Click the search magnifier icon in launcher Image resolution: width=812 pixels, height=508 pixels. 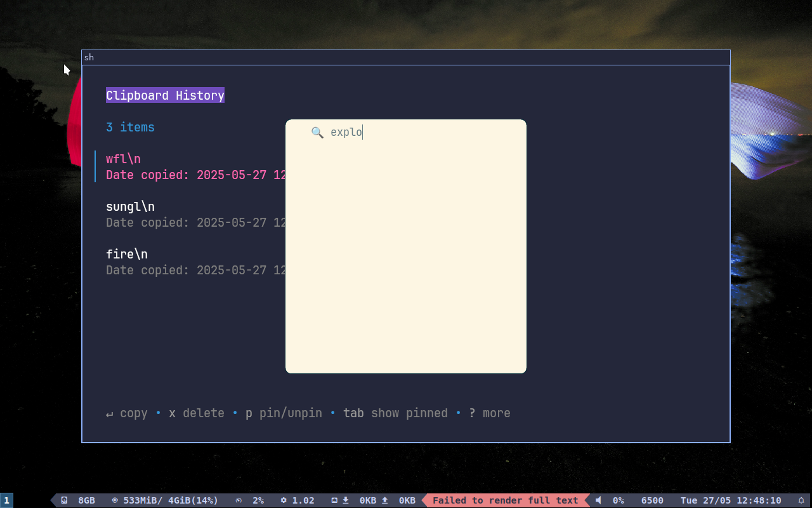coord(317,132)
